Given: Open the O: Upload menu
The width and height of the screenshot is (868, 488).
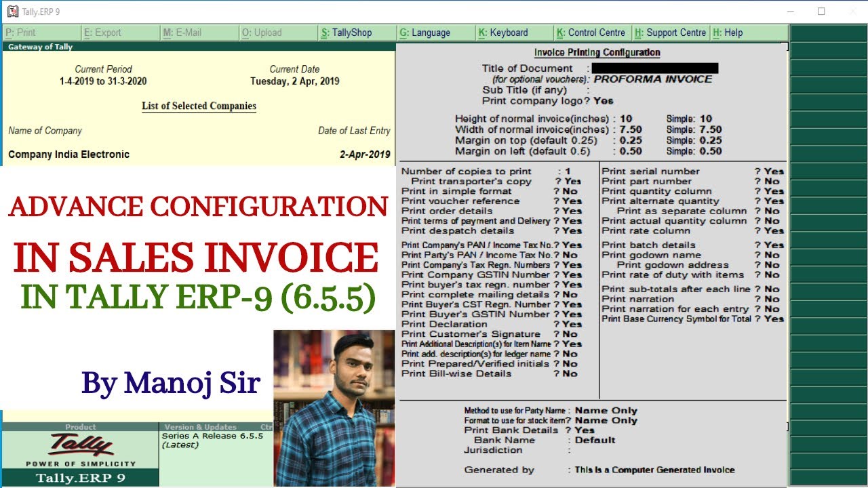Looking at the screenshot, I should (x=277, y=33).
